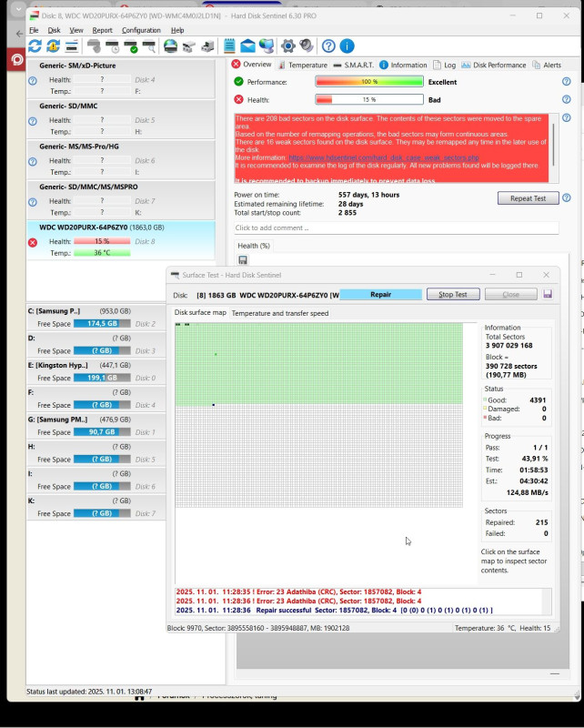
Task: Click the Health 15 % bar in Overview
Action: 369,99
